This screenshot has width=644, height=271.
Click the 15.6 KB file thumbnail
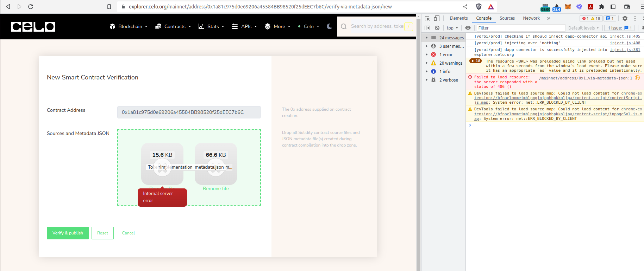tap(162, 163)
